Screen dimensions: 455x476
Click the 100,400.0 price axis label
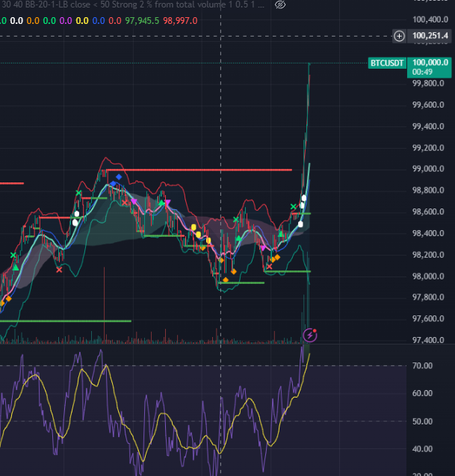coord(430,19)
